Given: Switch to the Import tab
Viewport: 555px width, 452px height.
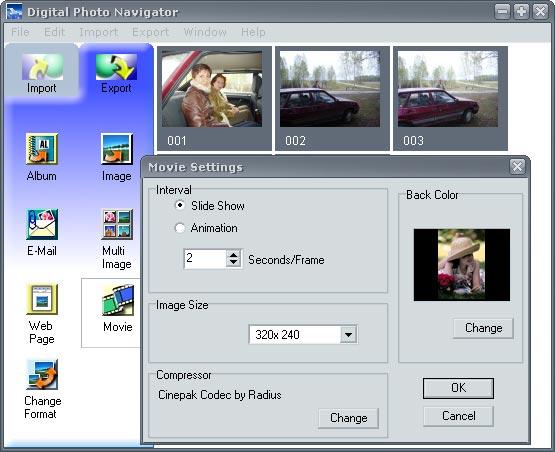Looking at the screenshot, I should point(42,72).
